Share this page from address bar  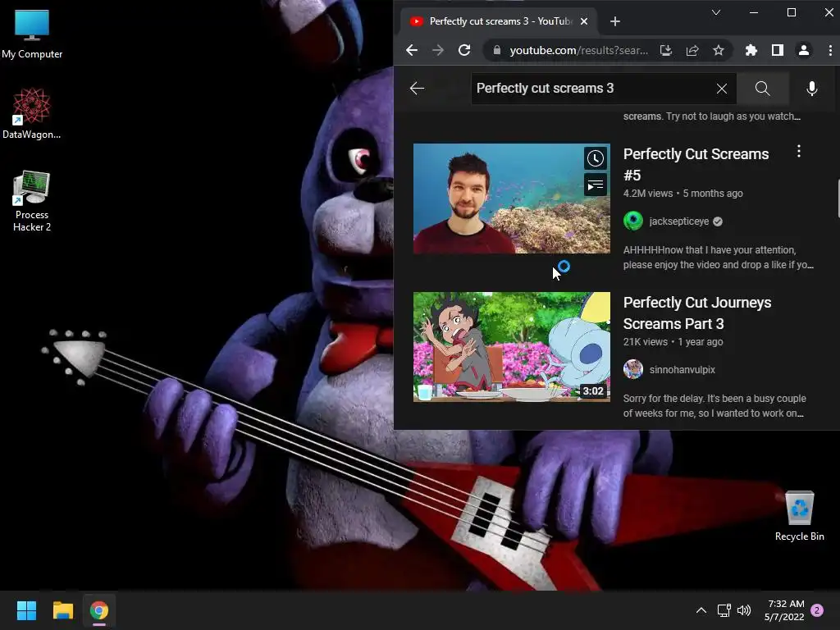692,50
